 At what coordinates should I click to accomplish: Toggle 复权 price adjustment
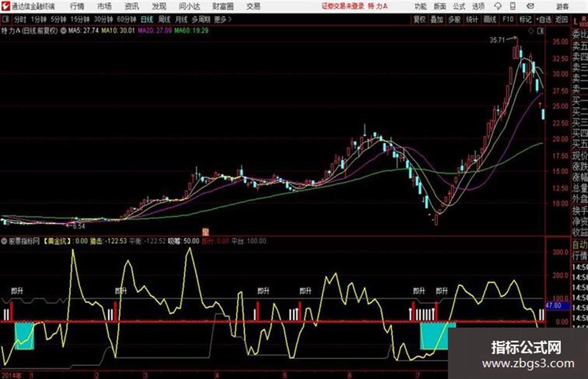pos(419,19)
